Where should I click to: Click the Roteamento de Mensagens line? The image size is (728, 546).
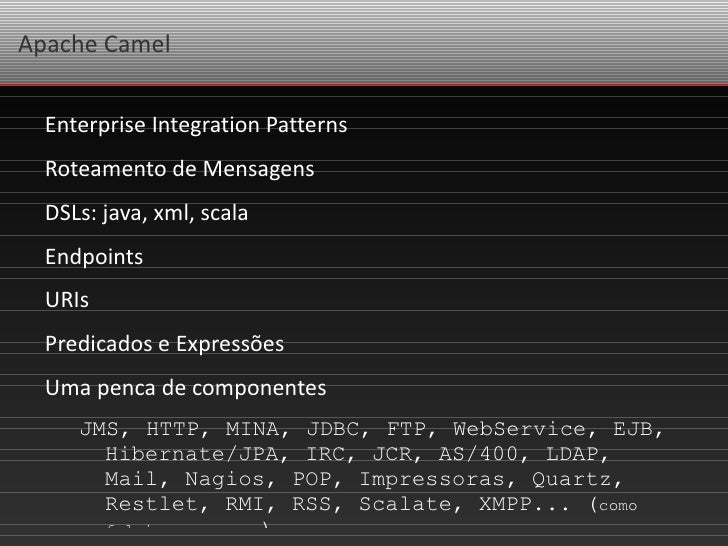tap(179, 169)
